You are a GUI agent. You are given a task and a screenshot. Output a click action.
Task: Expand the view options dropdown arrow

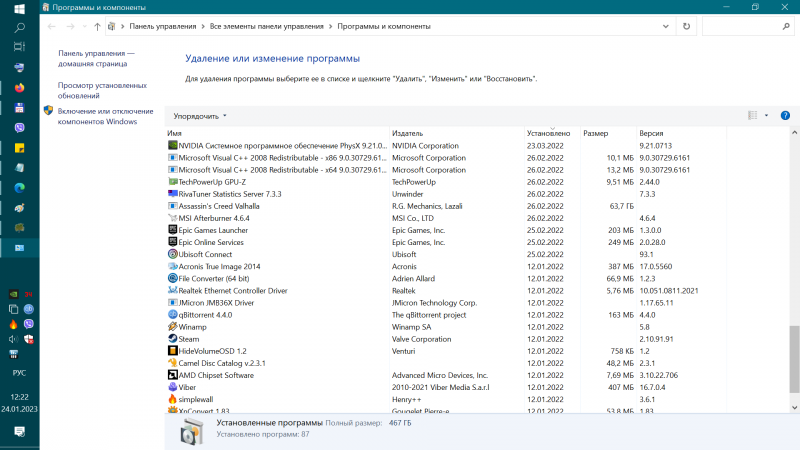tap(766, 116)
